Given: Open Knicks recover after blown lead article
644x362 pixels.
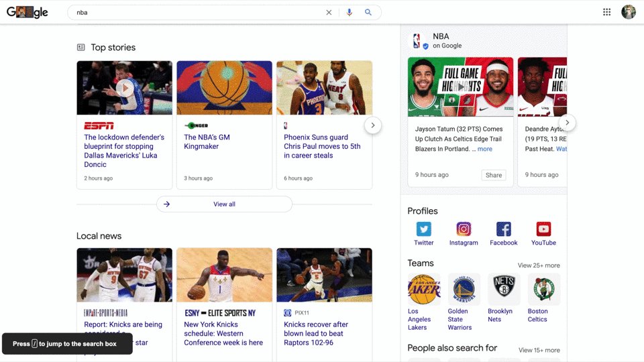Looking at the screenshot, I should pos(315,333).
